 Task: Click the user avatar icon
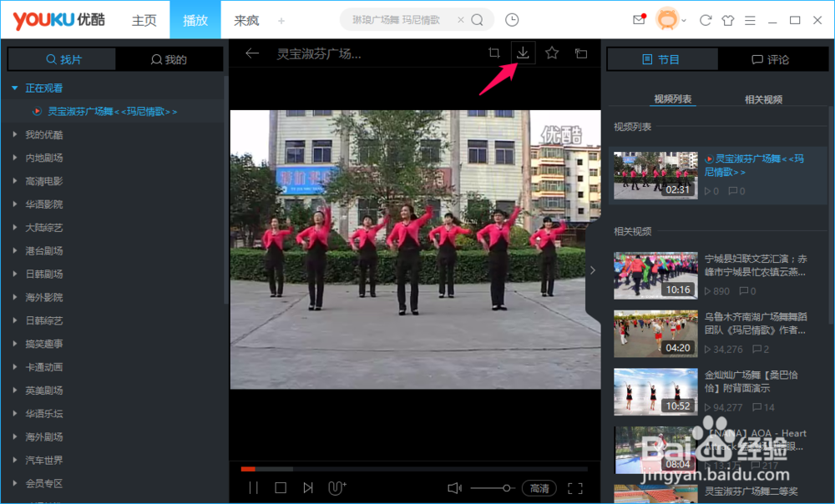click(667, 20)
